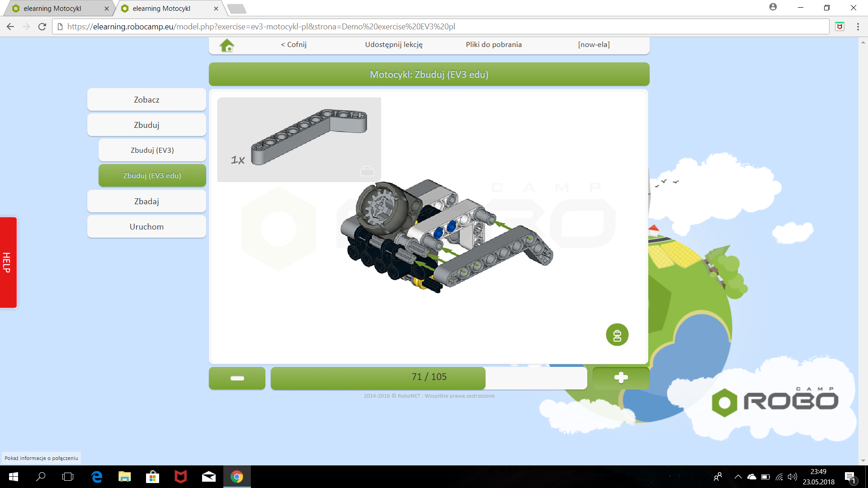The width and height of the screenshot is (868, 488).
Task: Select the 'Zbadaj' section
Action: (x=146, y=201)
